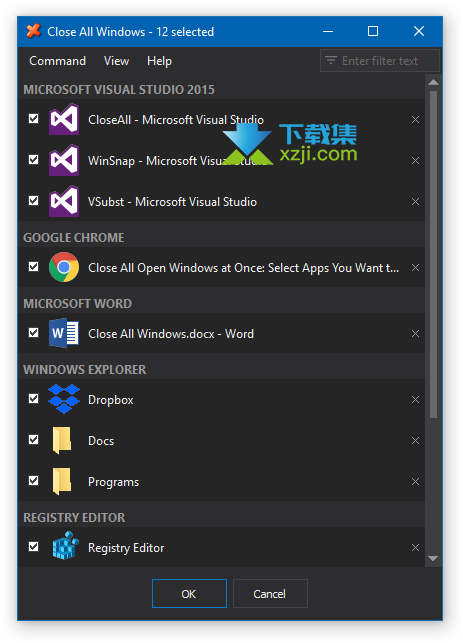Viewport: 463px width, 643px height.
Task: Click the Microsoft Word document icon
Action: (x=64, y=333)
